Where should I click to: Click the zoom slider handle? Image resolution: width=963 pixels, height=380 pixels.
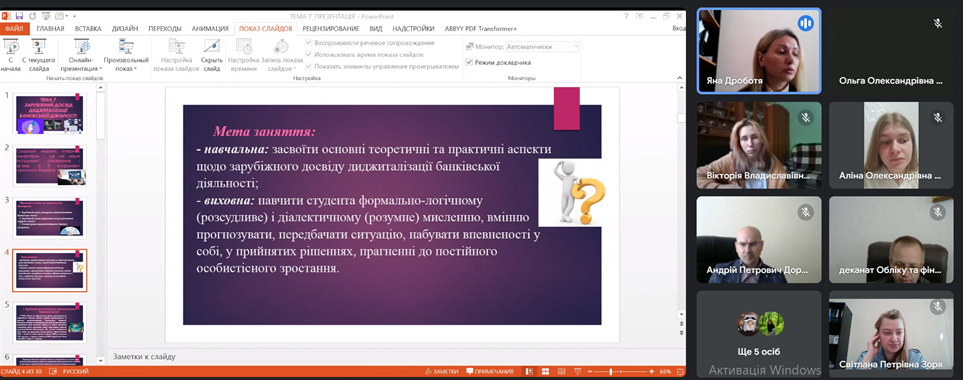point(611,371)
